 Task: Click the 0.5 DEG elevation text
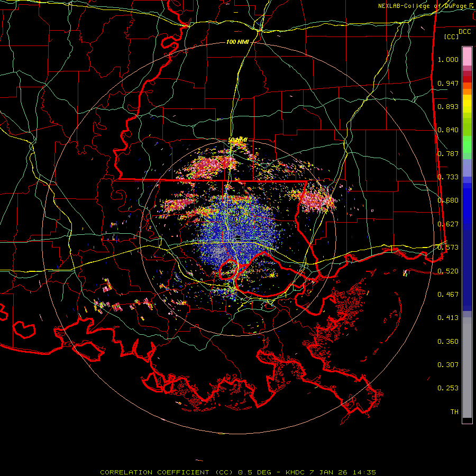coord(254,472)
